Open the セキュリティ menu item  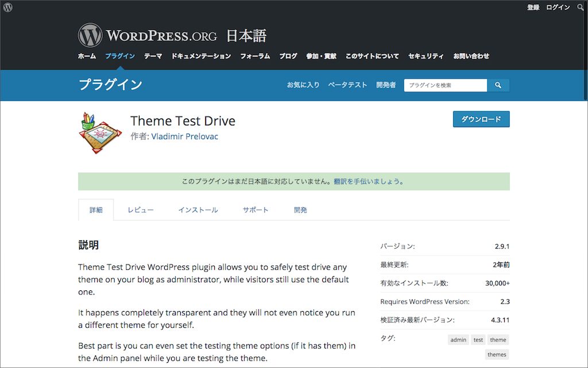426,56
